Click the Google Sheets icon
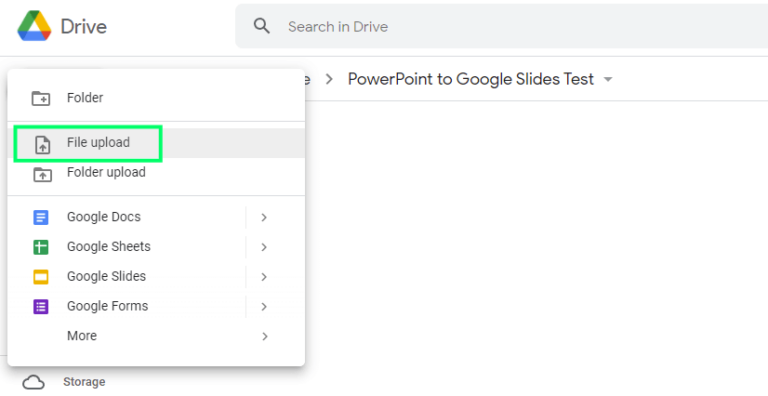The image size is (768, 396). 41,247
